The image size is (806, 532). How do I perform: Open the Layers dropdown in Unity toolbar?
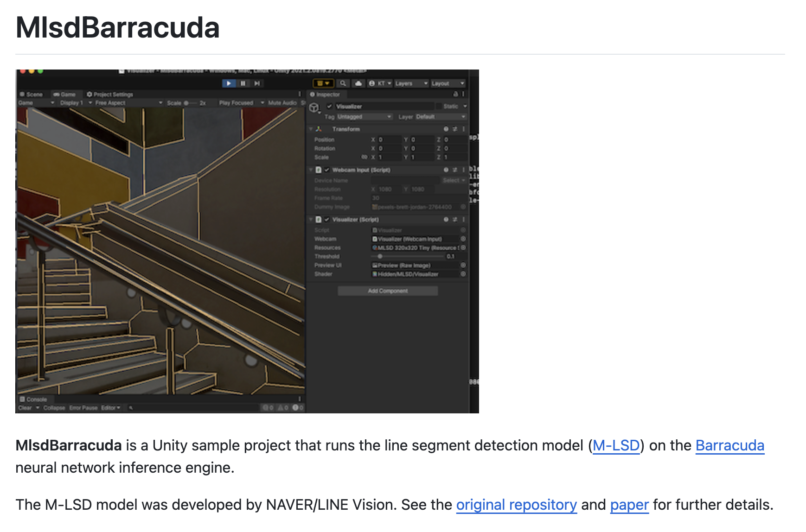411,83
